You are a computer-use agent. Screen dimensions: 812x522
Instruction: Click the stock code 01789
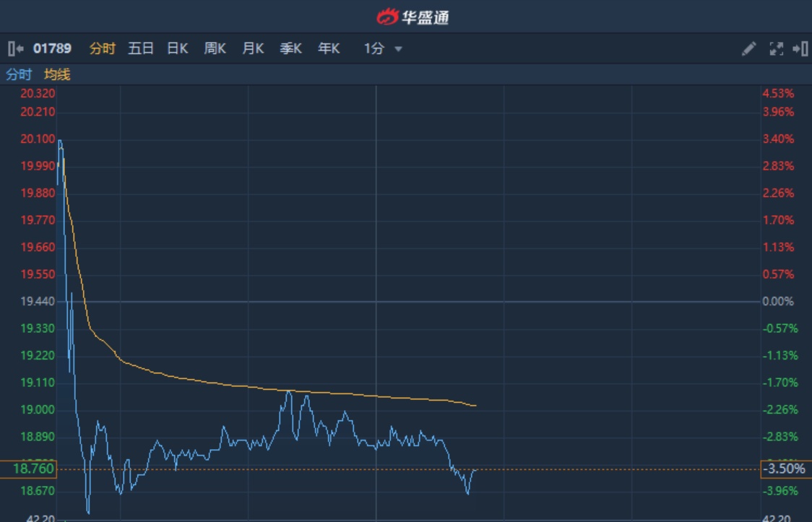click(53, 49)
